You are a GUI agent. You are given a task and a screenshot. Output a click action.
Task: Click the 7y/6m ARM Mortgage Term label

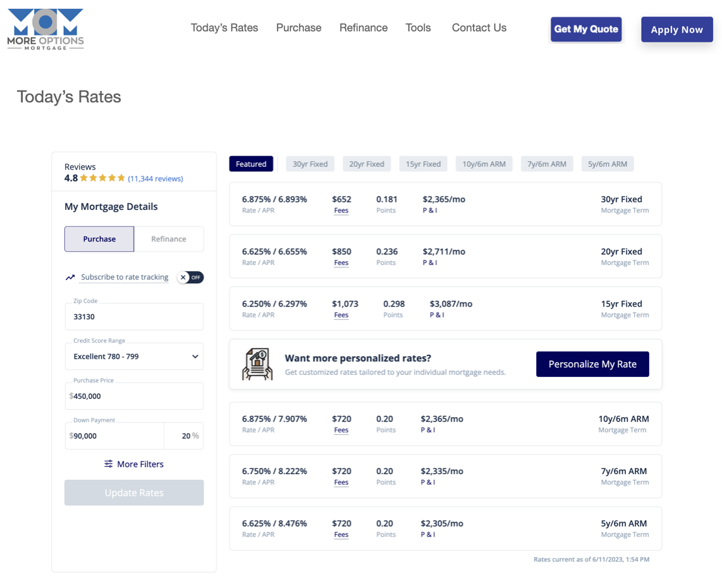click(x=625, y=476)
